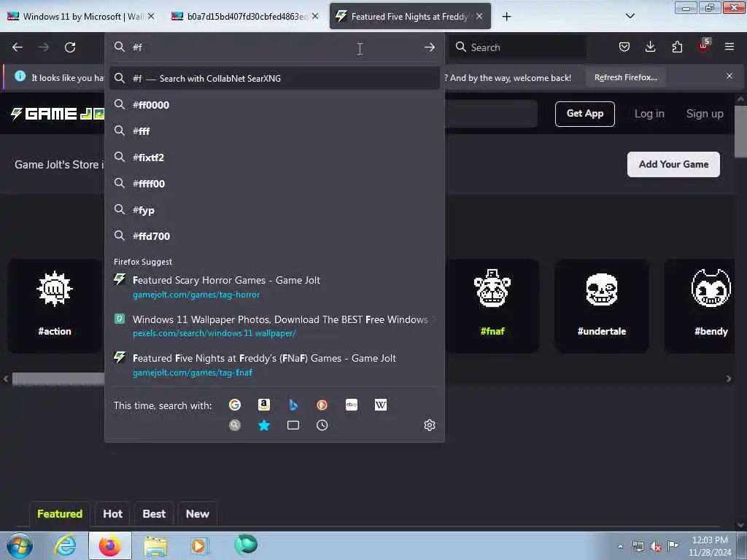Click the Log in link

click(x=649, y=114)
